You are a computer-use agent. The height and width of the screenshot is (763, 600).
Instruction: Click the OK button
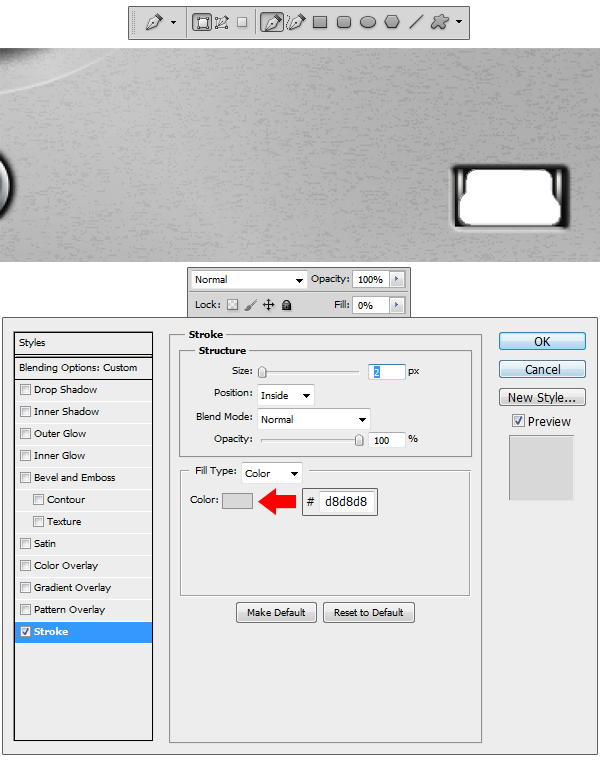(541, 341)
